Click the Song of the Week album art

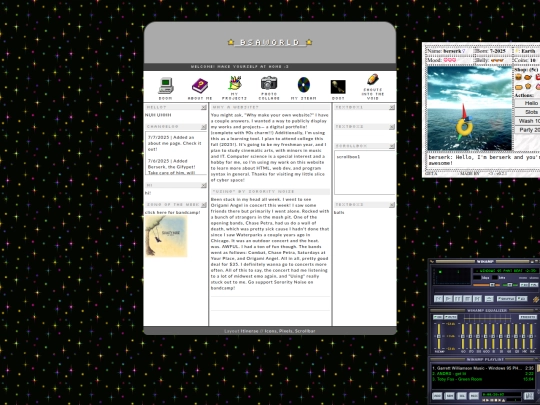(166, 236)
